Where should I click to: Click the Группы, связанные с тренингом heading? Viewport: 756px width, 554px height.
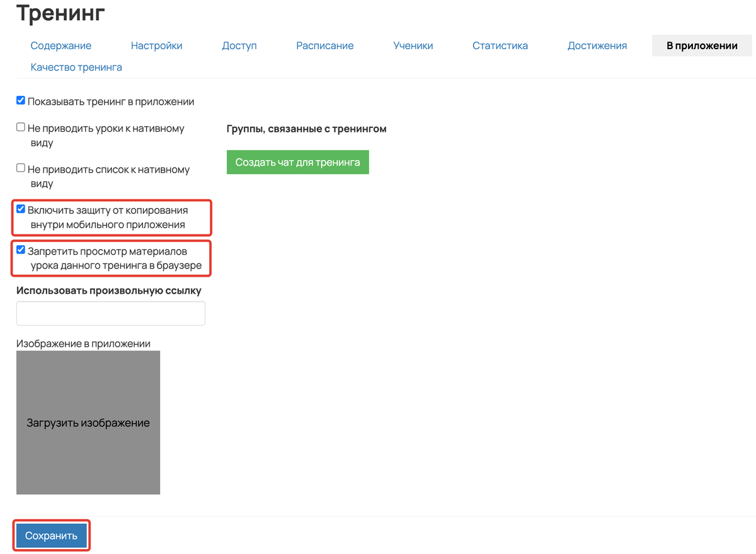click(306, 129)
